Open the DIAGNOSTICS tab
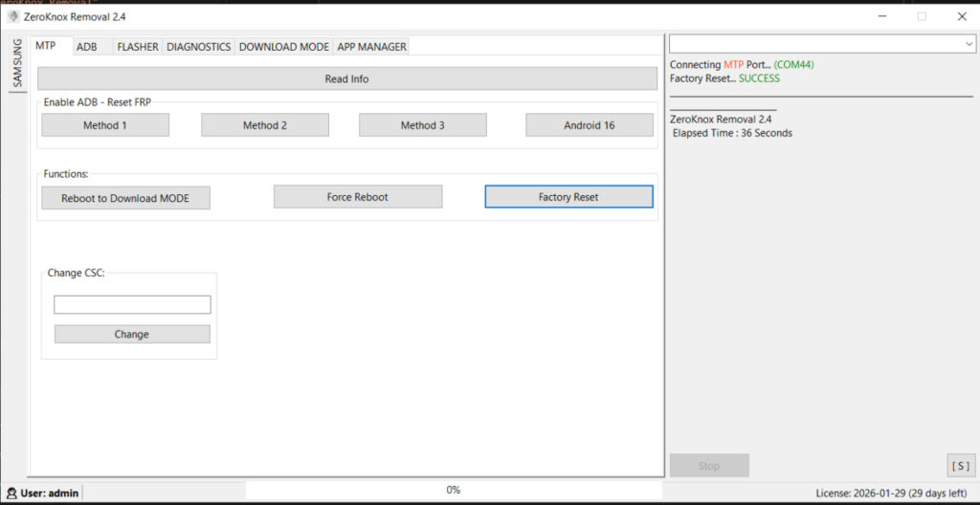Screen dimensions: 980x505 pyautogui.click(x=199, y=47)
